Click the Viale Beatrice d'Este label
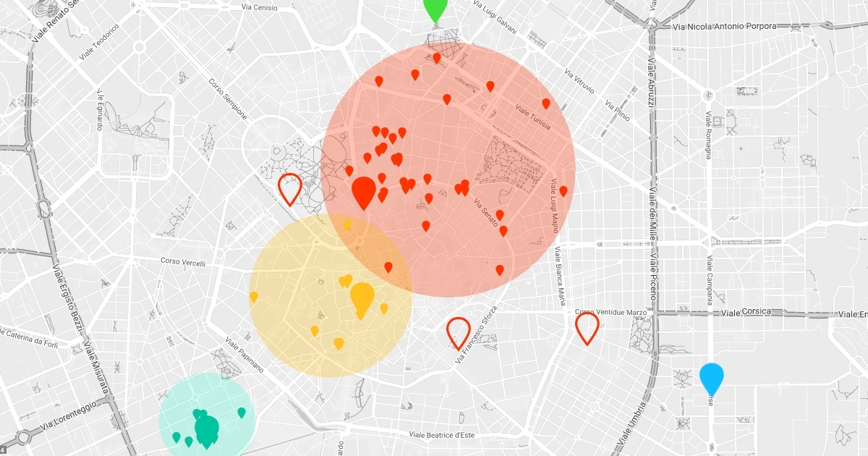The width and height of the screenshot is (868, 456). pos(441,435)
